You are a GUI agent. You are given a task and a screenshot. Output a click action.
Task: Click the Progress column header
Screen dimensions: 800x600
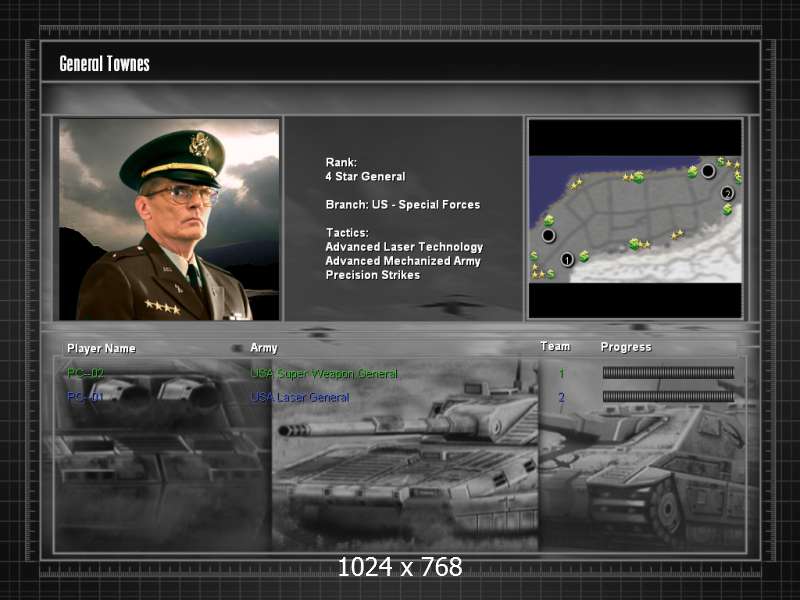tap(626, 347)
